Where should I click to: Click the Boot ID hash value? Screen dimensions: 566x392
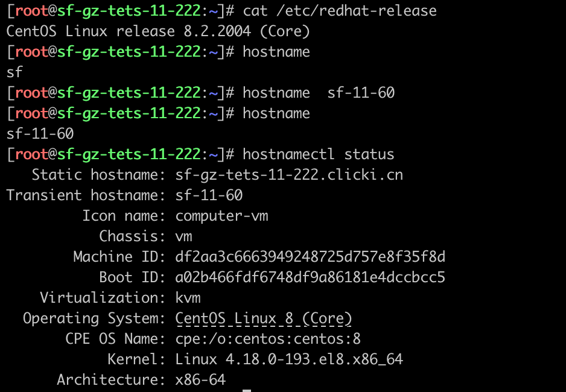point(310,277)
